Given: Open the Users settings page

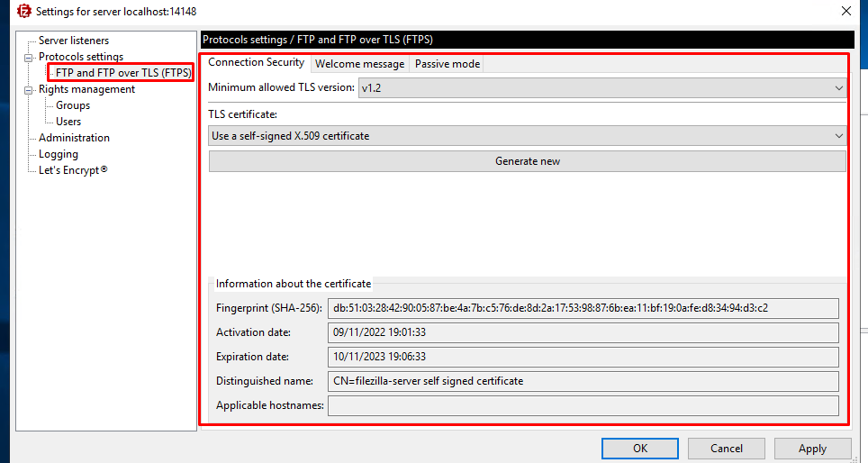Looking at the screenshot, I should click(68, 122).
